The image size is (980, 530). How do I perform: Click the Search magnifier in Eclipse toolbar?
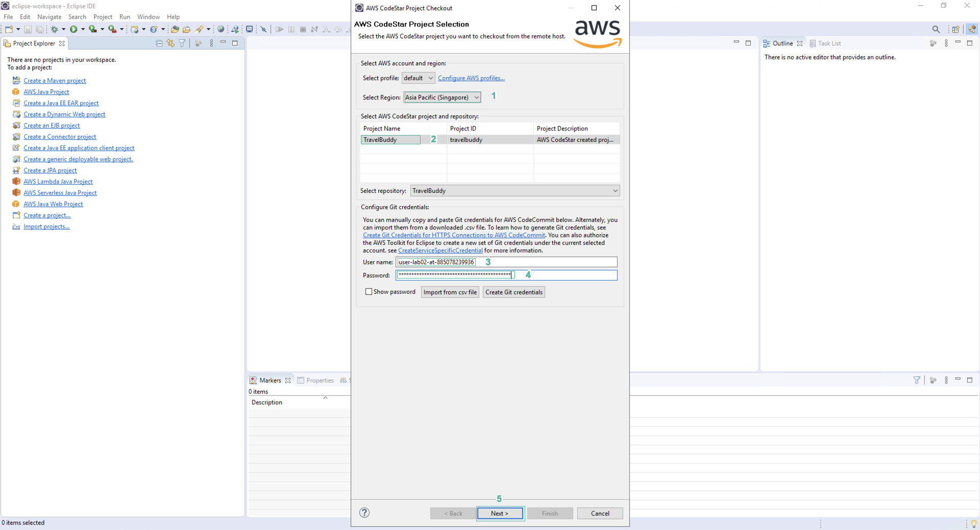point(936,29)
